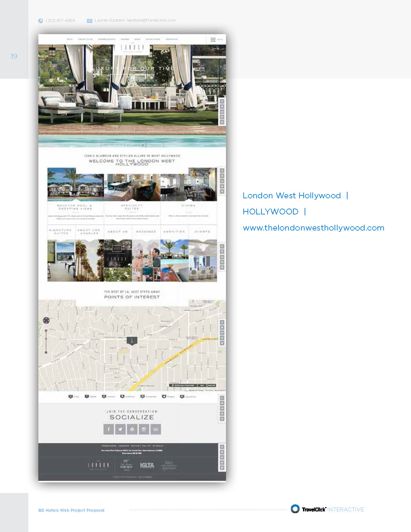Click The London logo in the dark footer

point(99,465)
